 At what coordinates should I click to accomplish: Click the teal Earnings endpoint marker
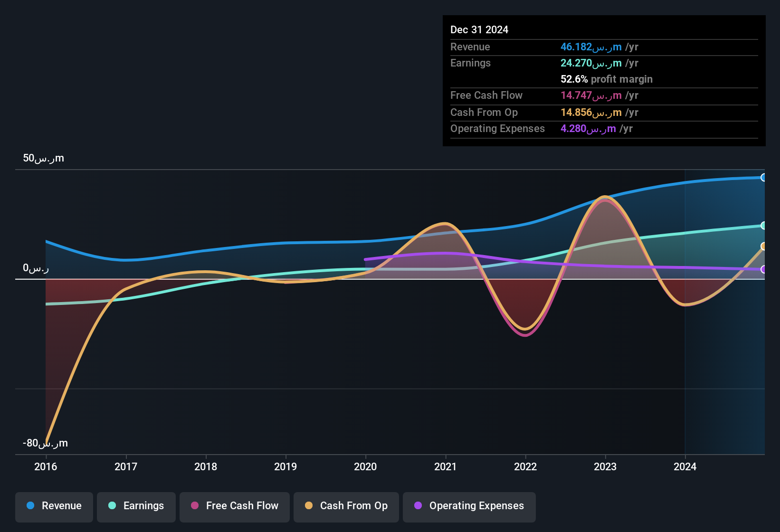coord(763,226)
